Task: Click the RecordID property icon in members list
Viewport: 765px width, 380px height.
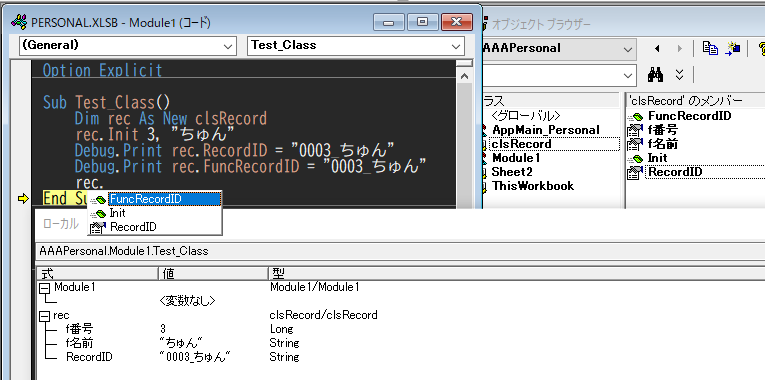Action: point(635,172)
